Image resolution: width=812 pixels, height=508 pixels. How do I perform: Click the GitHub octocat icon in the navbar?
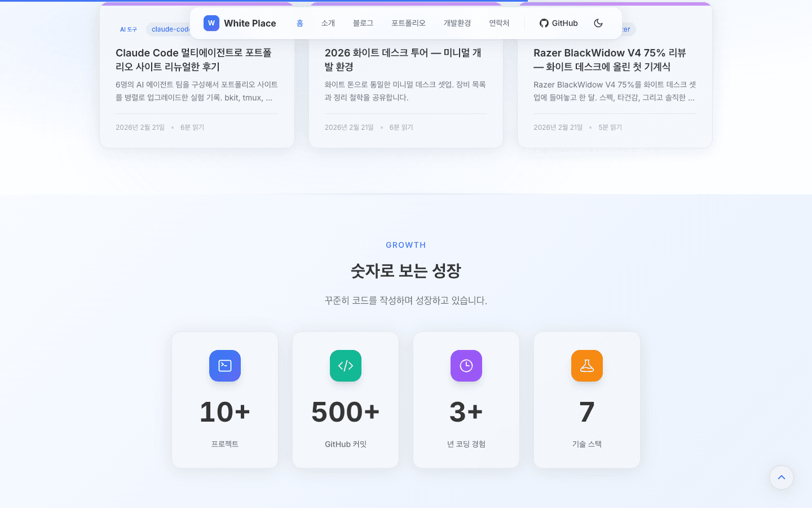544,23
